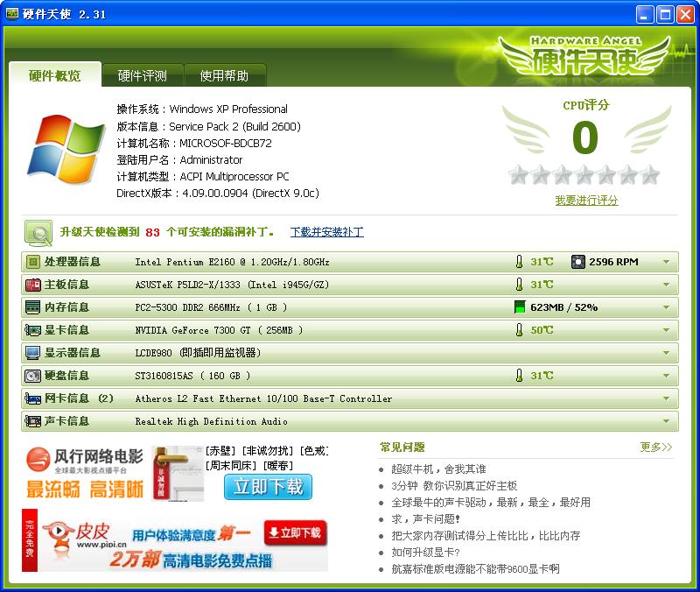Click the network card icon in 网卡信息 row
Viewport: 700px width, 592px height.
[x=32, y=398]
